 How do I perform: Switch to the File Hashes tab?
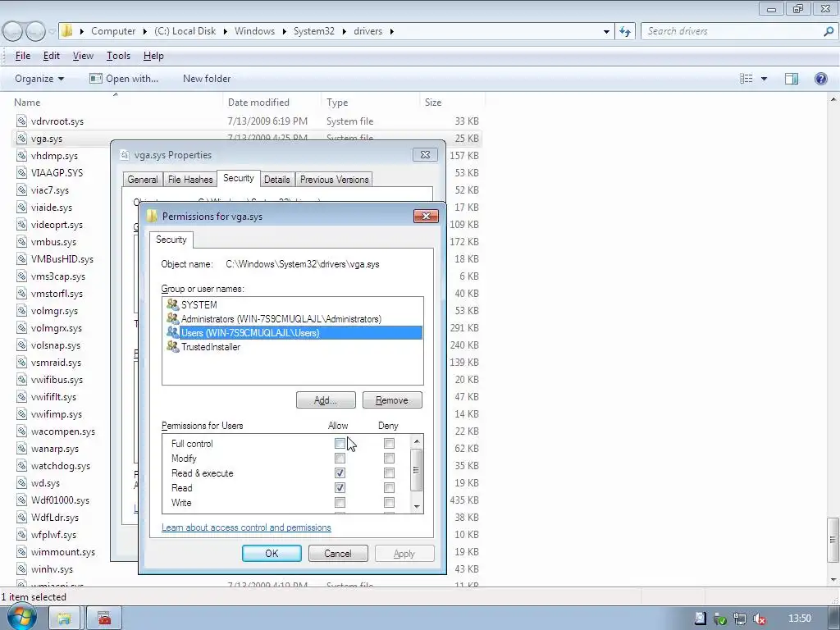190,180
